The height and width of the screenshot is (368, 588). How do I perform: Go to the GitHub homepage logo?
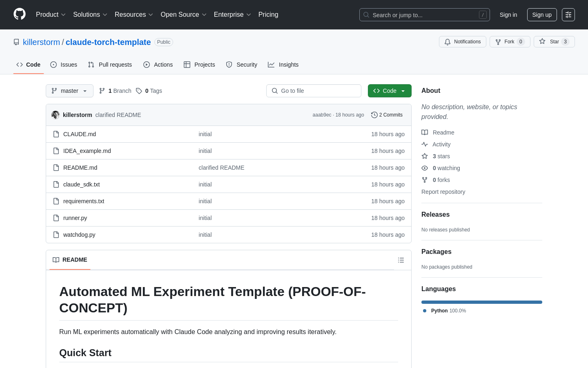click(x=20, y=14)
